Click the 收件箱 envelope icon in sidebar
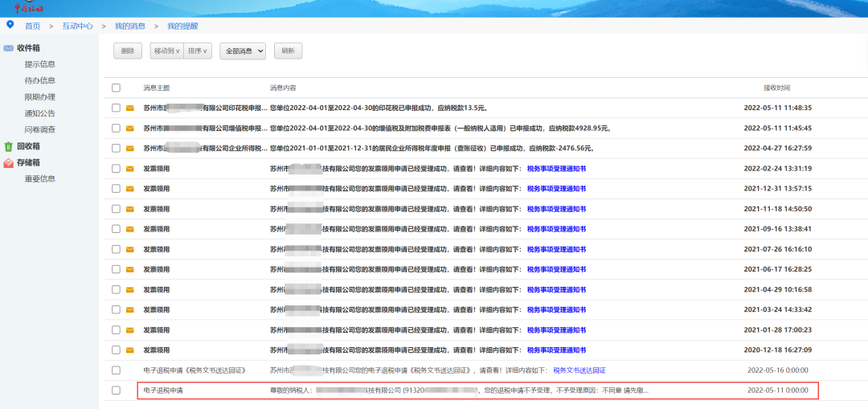This screenshot has height=409, width=868. click(x=9, y=48)
